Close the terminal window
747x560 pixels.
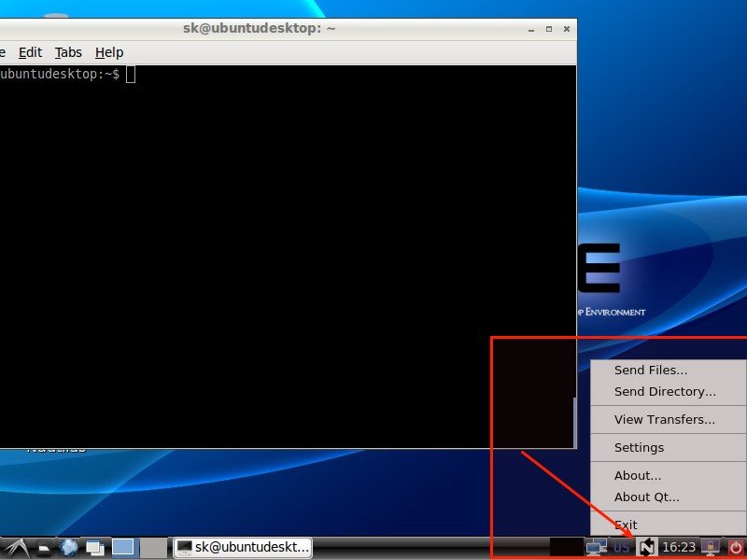pos(567,29)
